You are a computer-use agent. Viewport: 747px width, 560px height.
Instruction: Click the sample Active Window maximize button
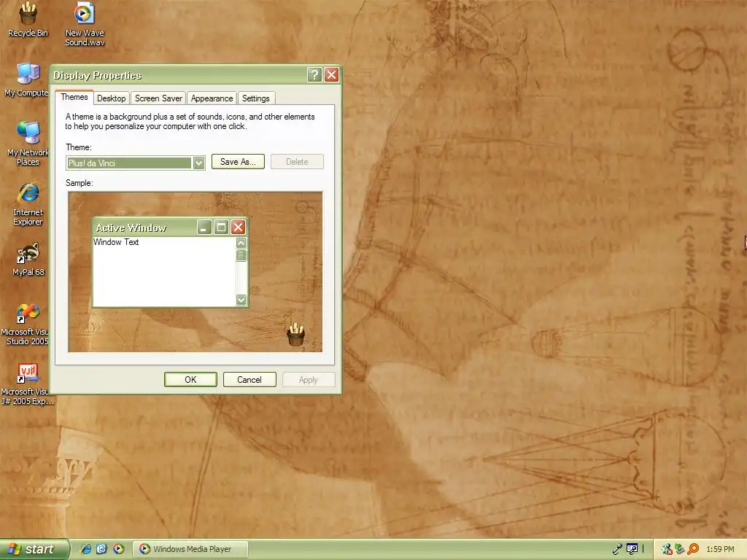point(221,227)
